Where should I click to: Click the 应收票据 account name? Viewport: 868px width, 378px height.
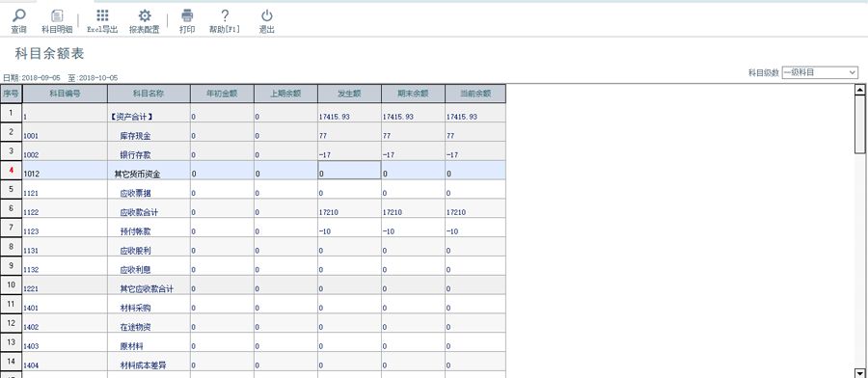click(135, 193)
